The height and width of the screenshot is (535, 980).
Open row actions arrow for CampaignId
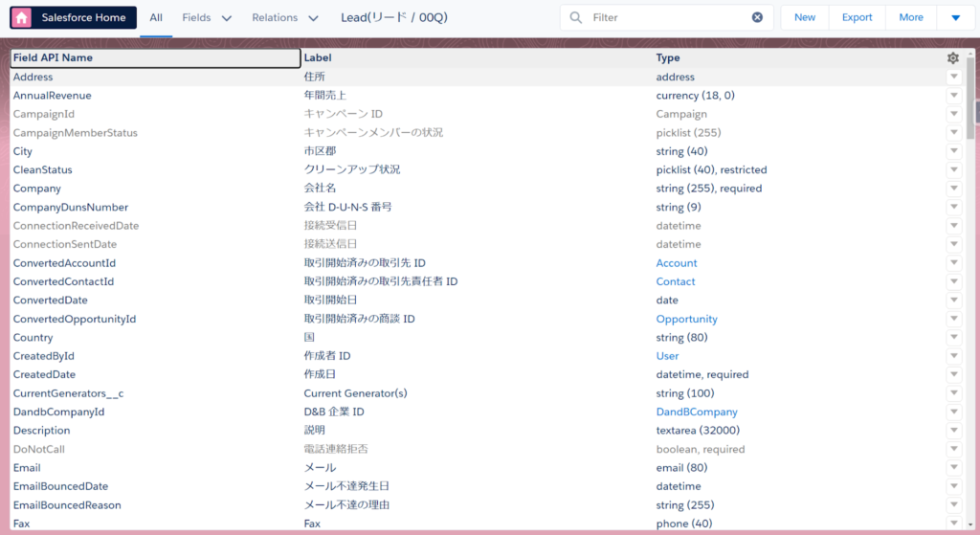(x=954, y=114)
